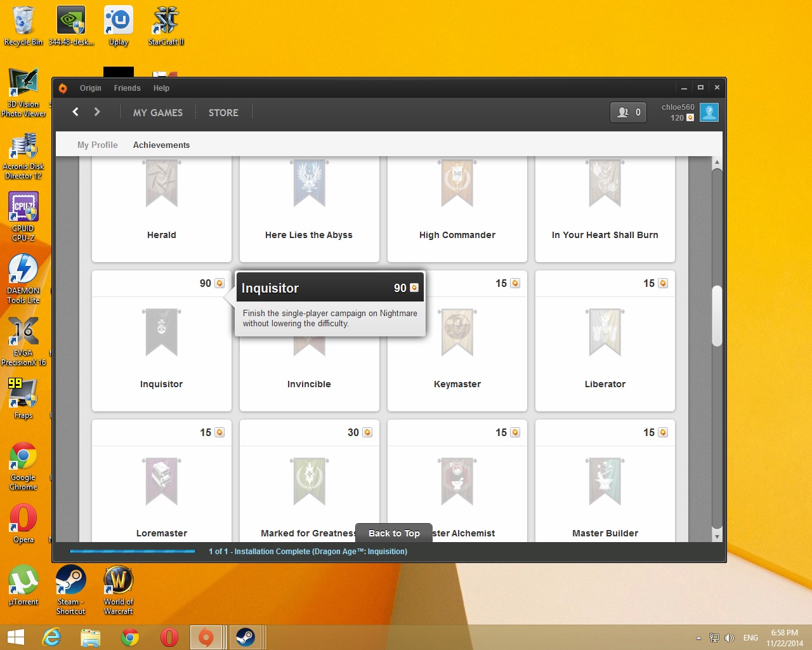Viewport: 812px width, 650px height.
Task: Open the Origin menu
Action: [90, 88]
